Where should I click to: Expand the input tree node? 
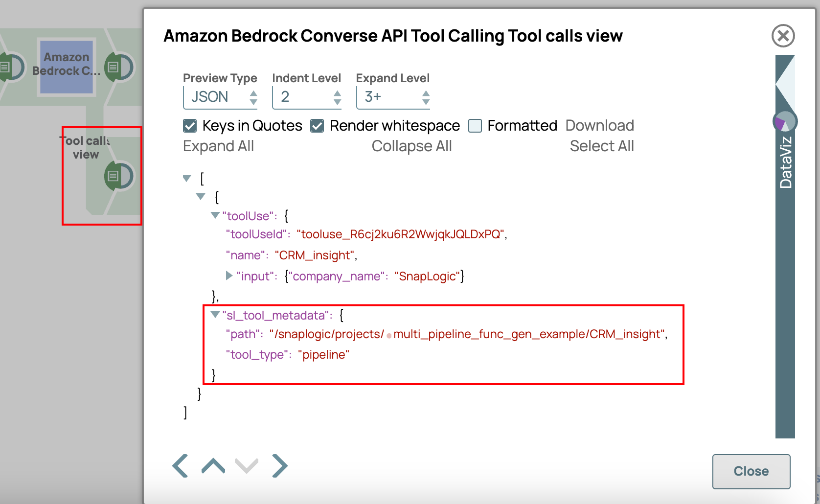click(x=229, y=276)
